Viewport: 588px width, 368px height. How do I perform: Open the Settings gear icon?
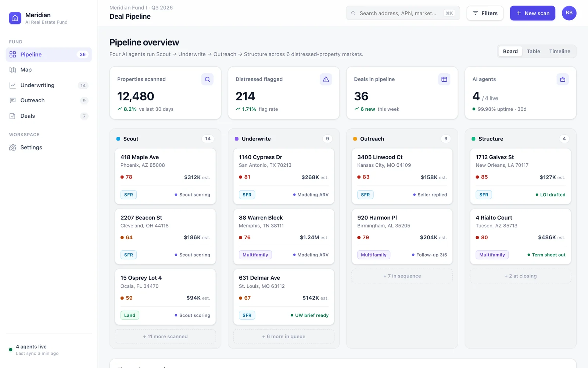[12, 148]
